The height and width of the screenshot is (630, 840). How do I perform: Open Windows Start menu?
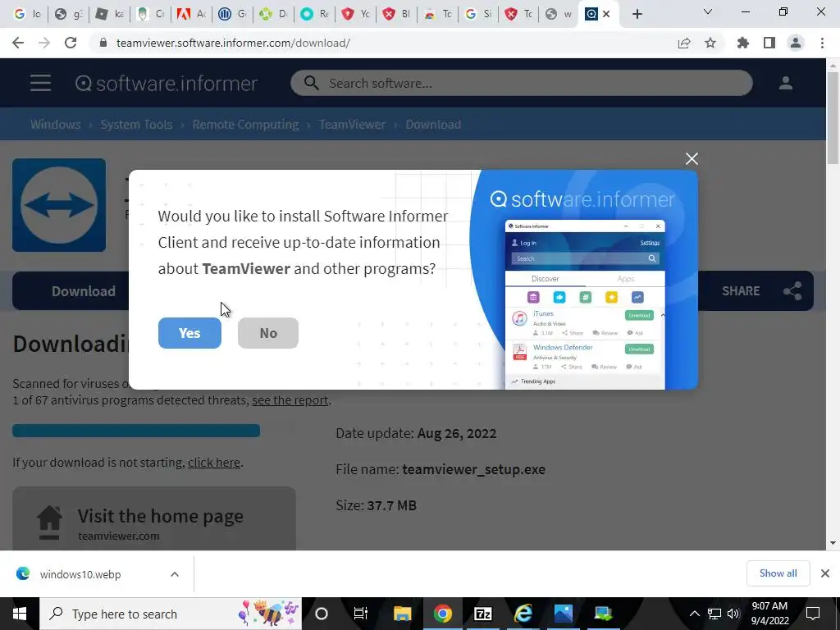coord(20,614)
